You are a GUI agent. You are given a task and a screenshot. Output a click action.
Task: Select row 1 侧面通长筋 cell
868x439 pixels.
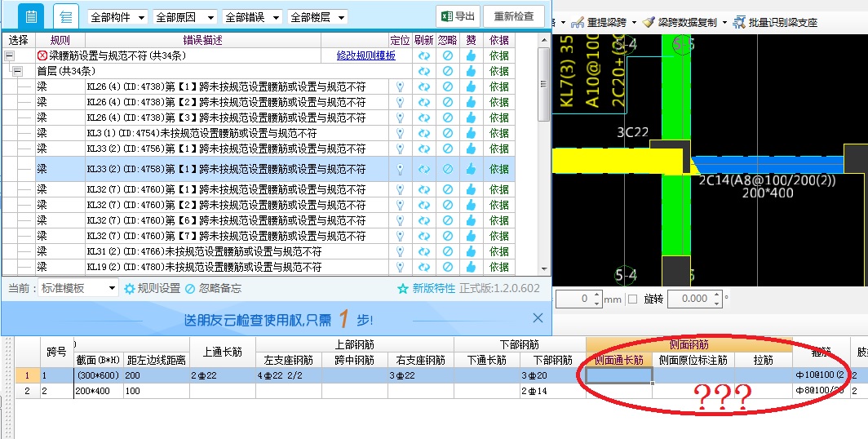coord(619,375)
